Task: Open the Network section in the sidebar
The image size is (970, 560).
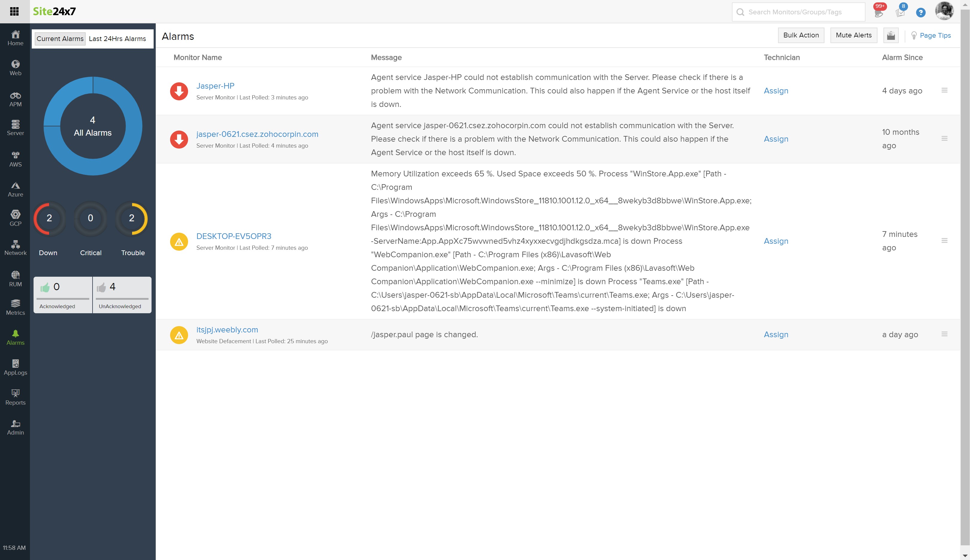Action: coord(15,248)
